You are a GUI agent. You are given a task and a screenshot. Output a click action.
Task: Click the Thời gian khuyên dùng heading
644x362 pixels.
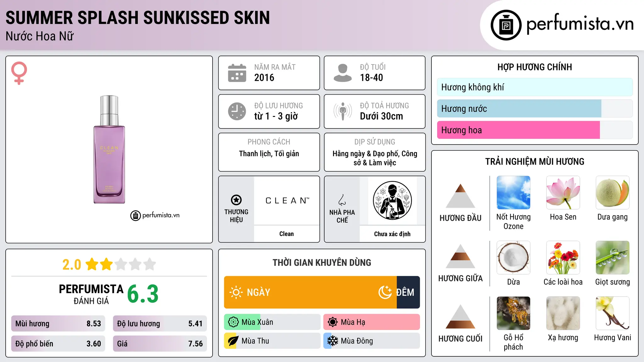point(322,262)
